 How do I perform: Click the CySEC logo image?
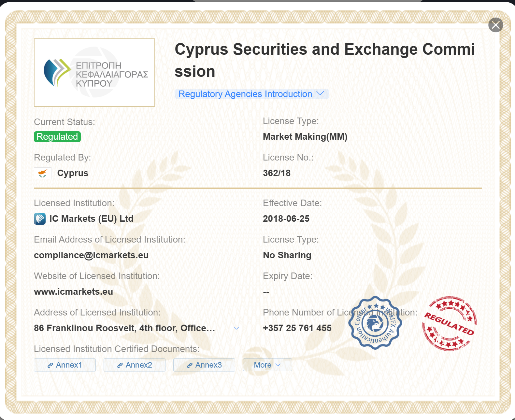click(94, 73)
